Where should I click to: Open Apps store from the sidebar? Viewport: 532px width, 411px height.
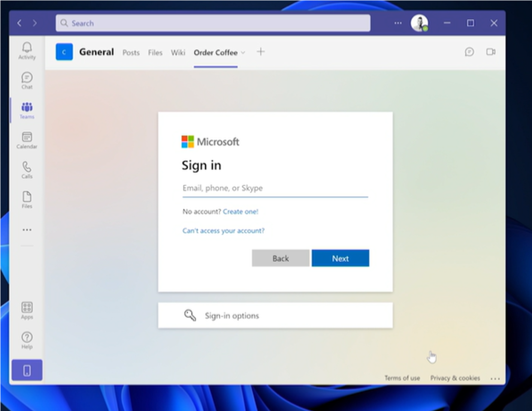[27, 311]
